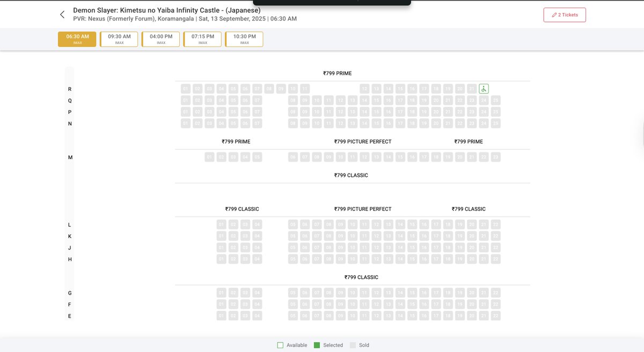Select the 10:30 PM IMAX showtime
This screenshot has height=352, width=644.
pos(244,39)
